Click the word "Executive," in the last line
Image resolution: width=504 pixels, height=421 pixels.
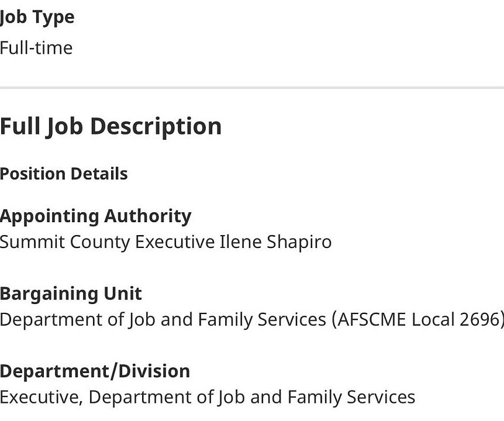[x=41, y=397]
